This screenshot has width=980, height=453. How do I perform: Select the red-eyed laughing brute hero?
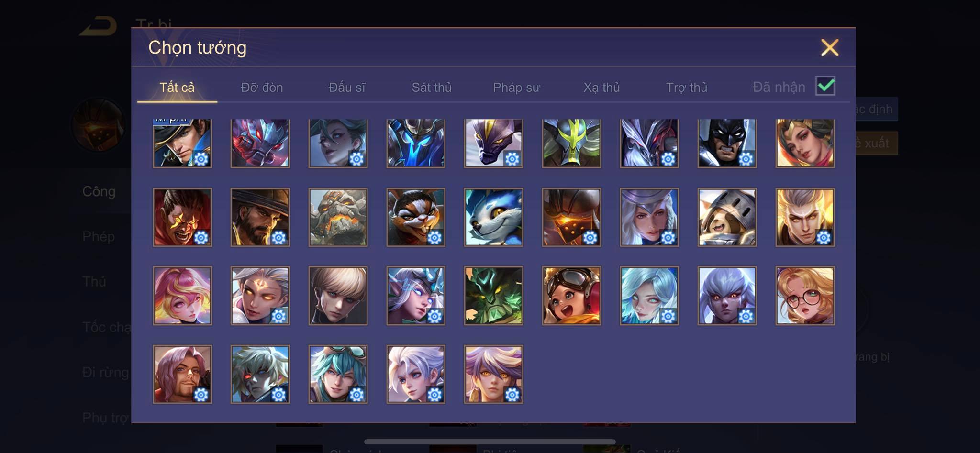click(182, 217)
